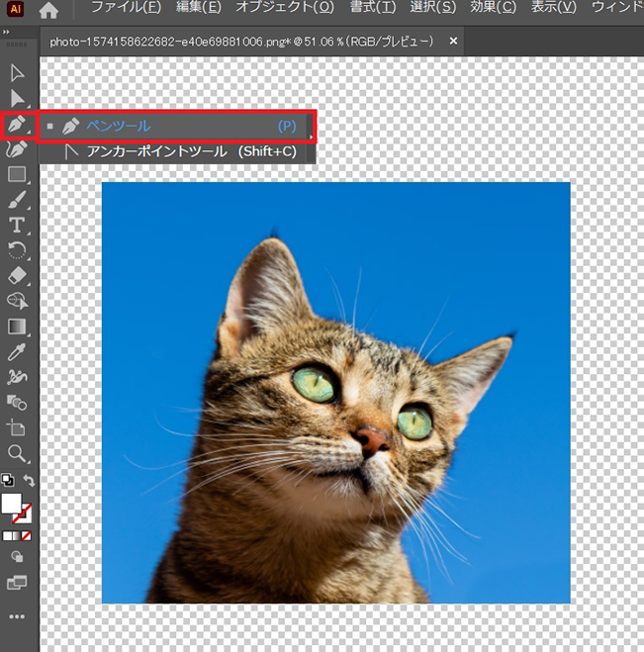Pick the Curvature tool
Screen dimensions: 644x652
click(x=17, y=149)
